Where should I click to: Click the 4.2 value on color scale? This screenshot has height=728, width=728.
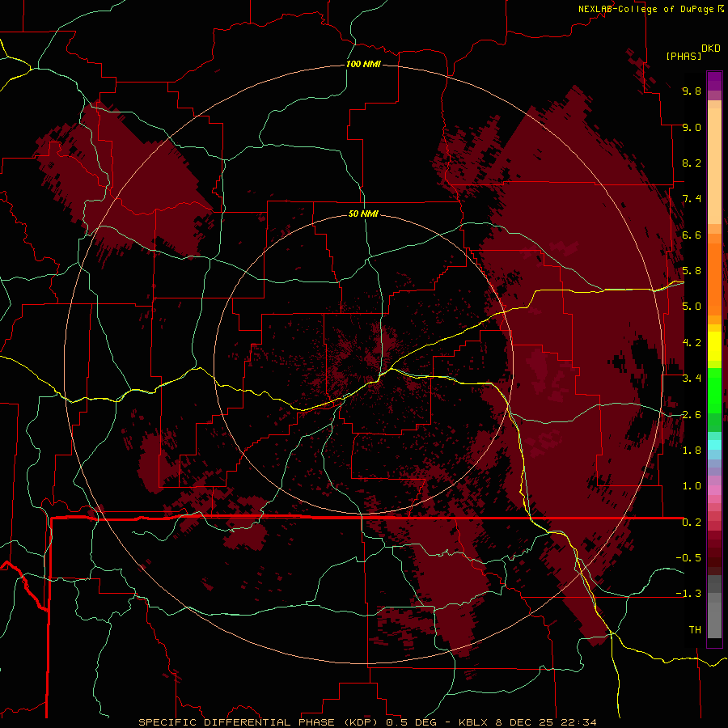point(692,343)
